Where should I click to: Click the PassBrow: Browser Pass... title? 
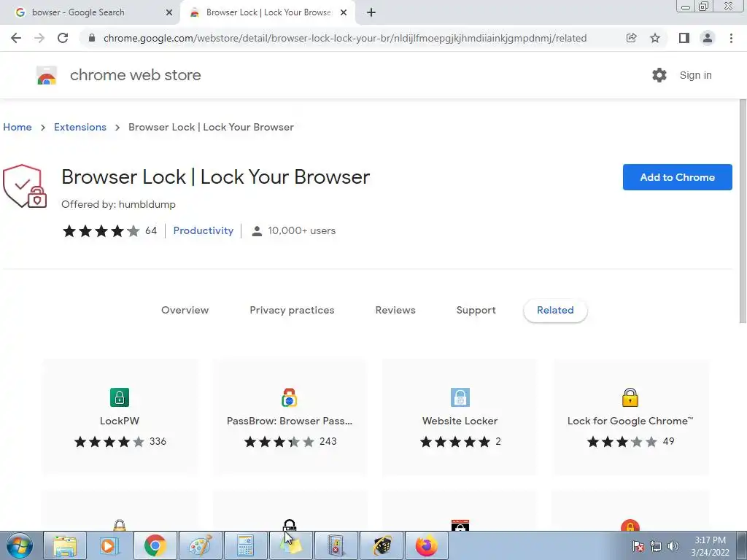[290, 421]
